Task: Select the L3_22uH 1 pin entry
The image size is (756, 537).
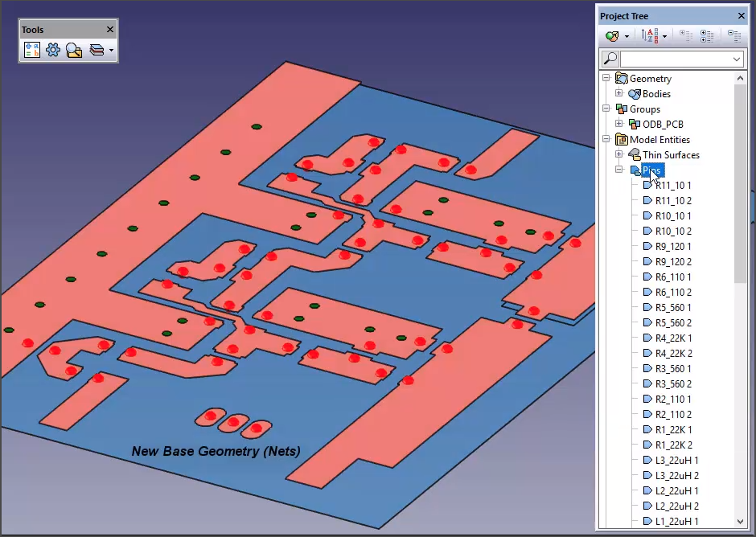Action: [x=676, y=461]
